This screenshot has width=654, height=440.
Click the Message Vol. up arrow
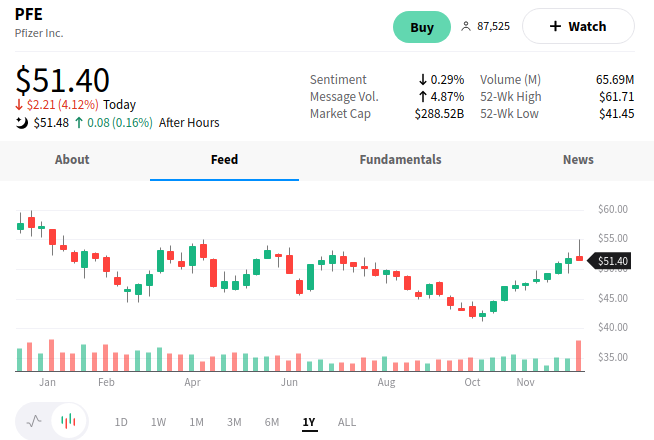(x=423, y=97)
